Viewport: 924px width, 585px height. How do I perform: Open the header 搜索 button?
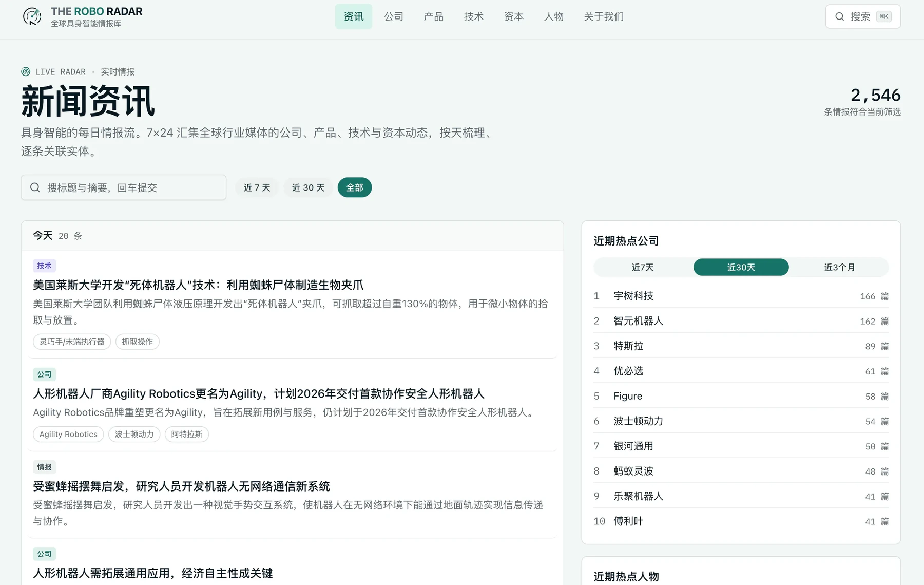click(x=863, y=16)
